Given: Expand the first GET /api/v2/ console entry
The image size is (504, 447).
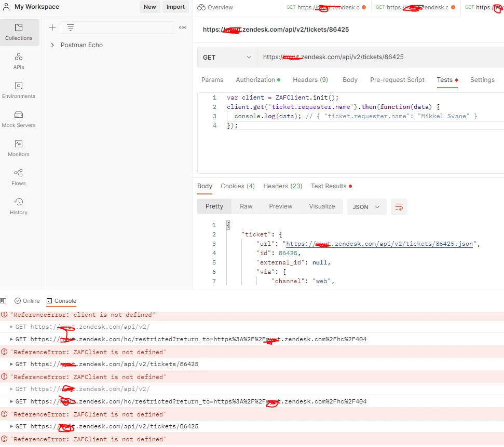Looking at the screenshot, I should pyautogui.click(x=11, y=327).
